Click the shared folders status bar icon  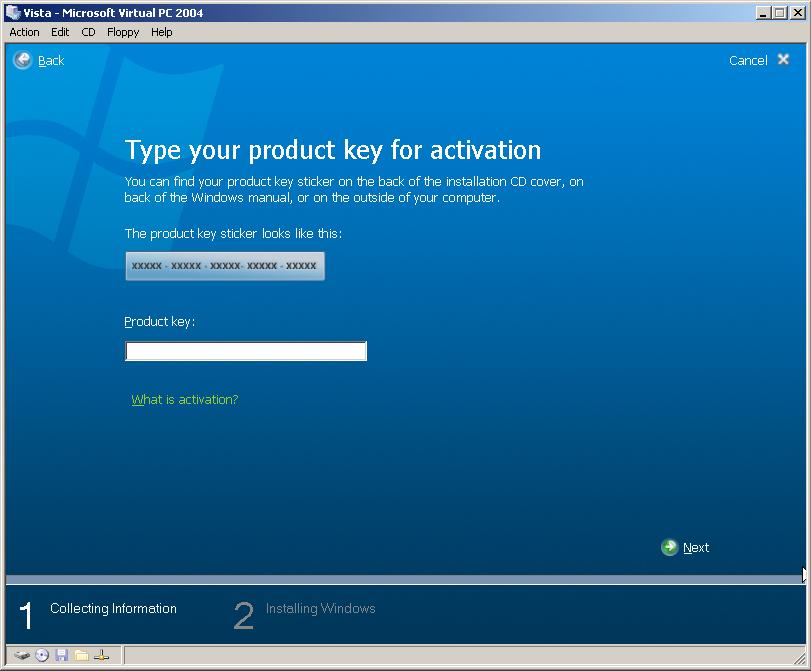81,655
